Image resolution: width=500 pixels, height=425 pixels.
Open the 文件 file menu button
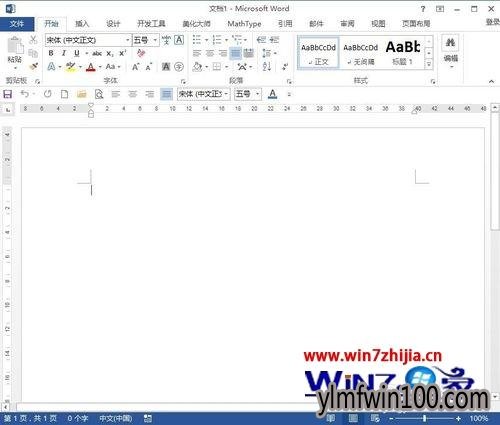tap(17, 24)
